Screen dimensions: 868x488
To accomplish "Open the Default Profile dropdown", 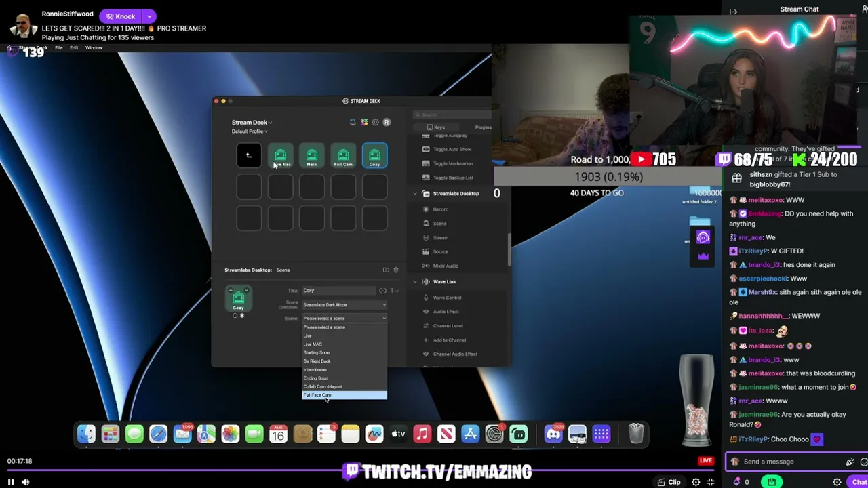I will pos(250,131).
